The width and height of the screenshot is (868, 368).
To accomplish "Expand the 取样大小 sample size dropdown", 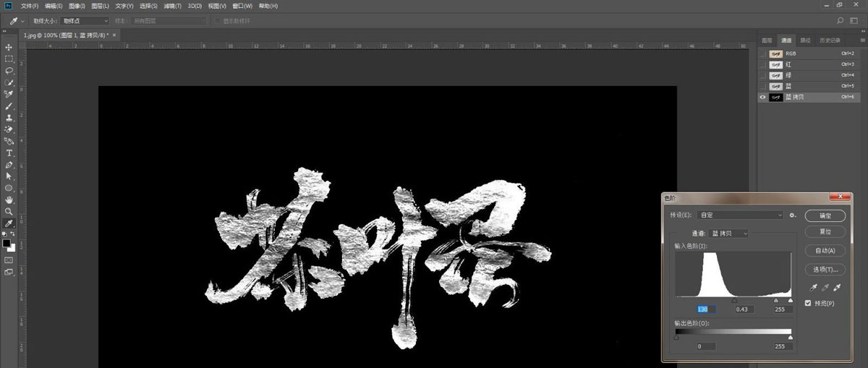I will 85,21.
